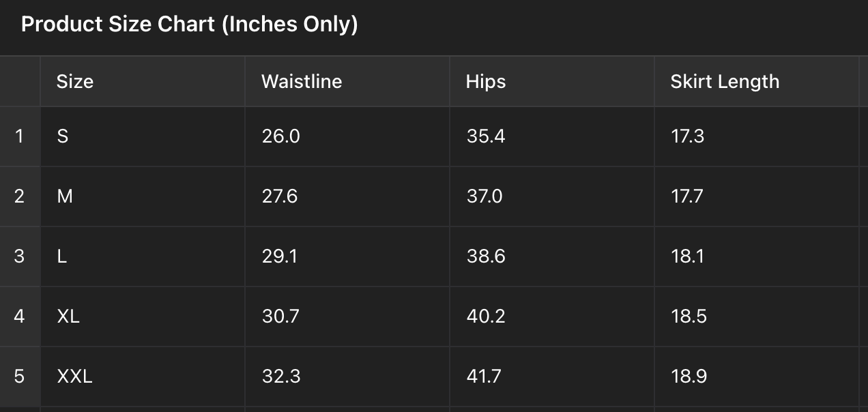The height and width of the screenshot is (412, 868).
Task: Click the XXL size cell
Action: [x=74, y=377]
